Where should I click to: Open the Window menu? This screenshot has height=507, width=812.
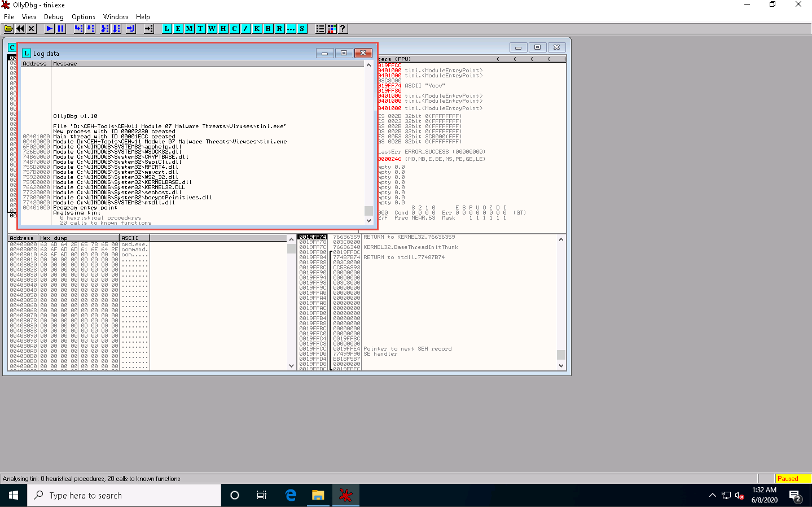click(116, 17)
